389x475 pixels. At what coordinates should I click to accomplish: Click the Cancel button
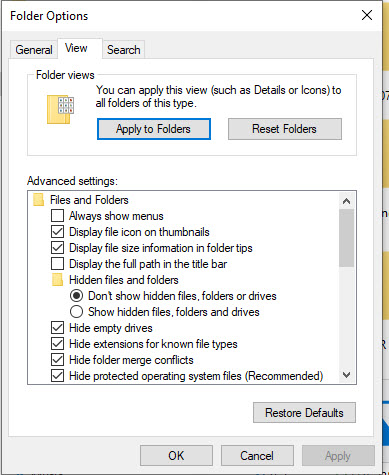click(x=257, y=456)
